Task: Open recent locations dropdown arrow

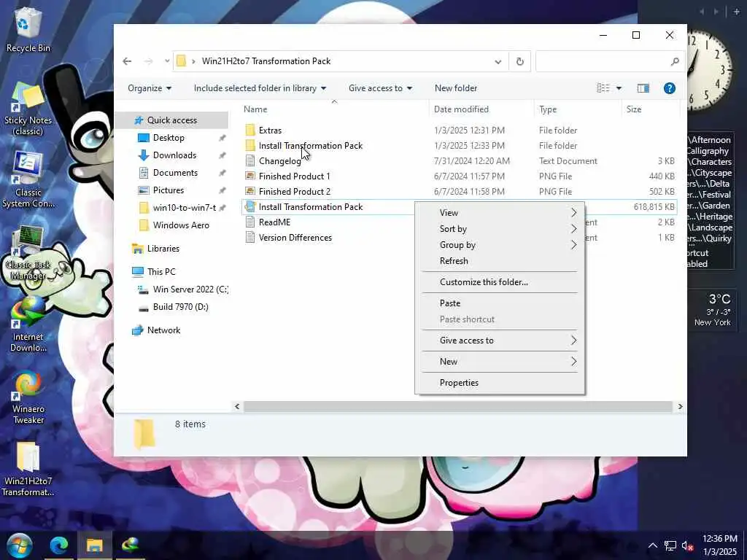Action: pyautogui.click(x=167, y=61)
